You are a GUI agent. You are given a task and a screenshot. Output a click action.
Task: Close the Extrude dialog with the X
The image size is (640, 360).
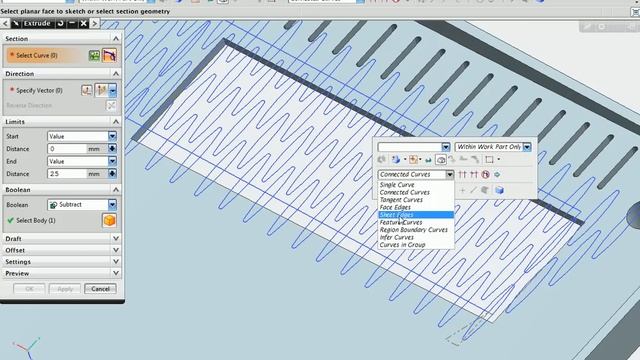point(83,23)
